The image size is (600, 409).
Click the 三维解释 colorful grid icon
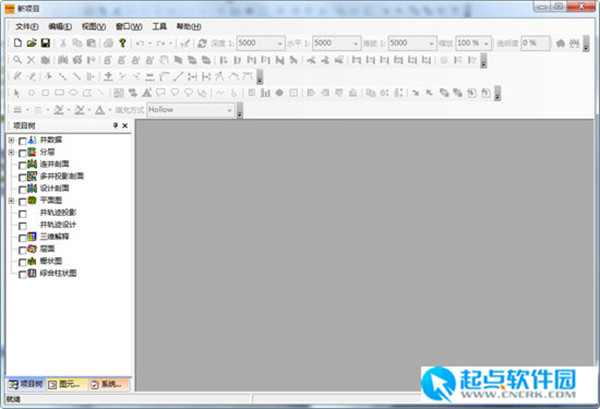32,237
